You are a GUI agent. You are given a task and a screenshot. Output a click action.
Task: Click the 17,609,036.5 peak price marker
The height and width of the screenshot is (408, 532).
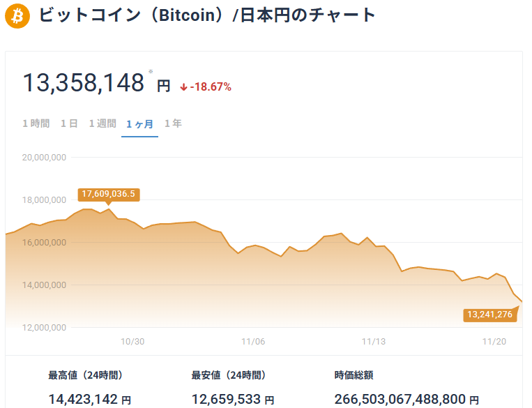coord(108,194)
